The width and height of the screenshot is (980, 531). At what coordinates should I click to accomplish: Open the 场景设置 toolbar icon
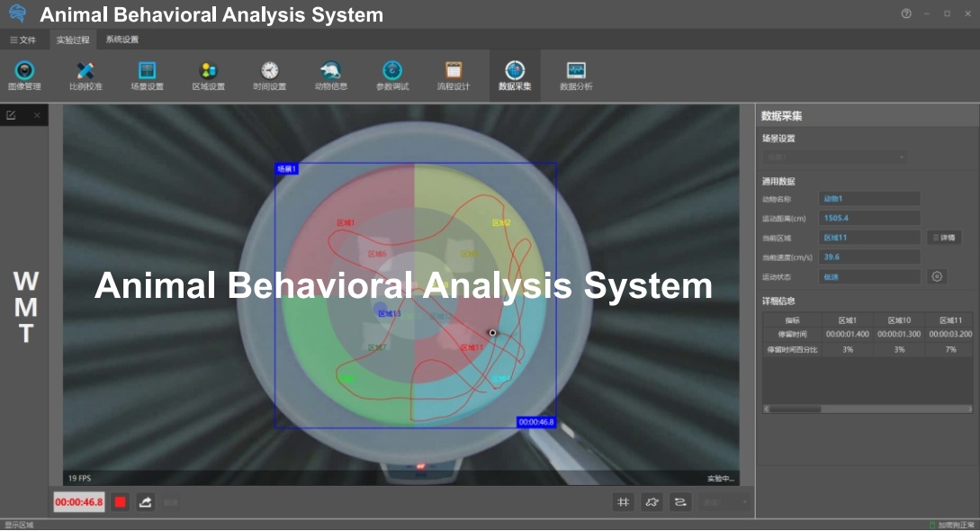click(x=147, y=76)
